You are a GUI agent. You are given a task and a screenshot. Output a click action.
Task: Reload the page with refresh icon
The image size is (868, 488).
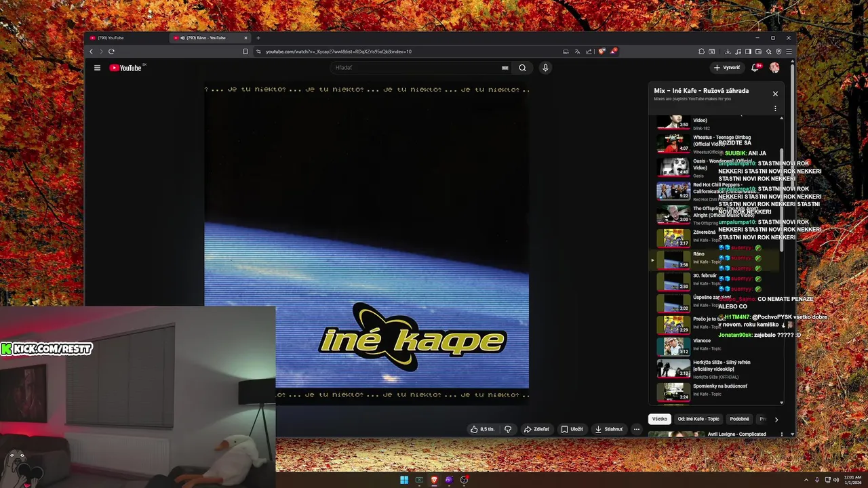click(x=111, y=52)
